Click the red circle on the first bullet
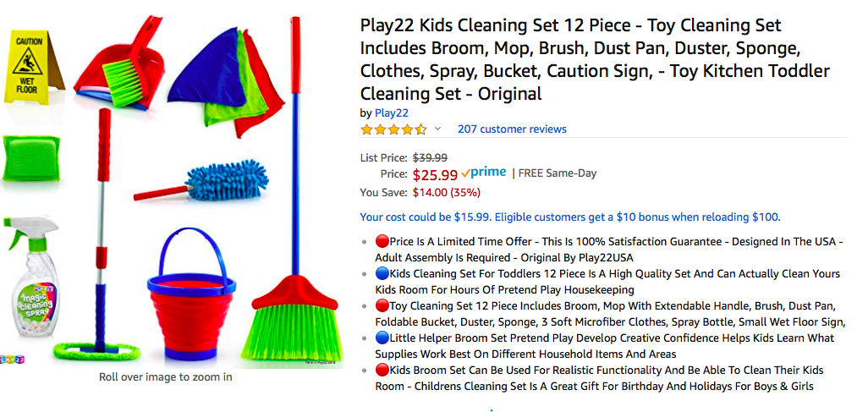Viewport: 868px width, 412px height. (382, 242)
